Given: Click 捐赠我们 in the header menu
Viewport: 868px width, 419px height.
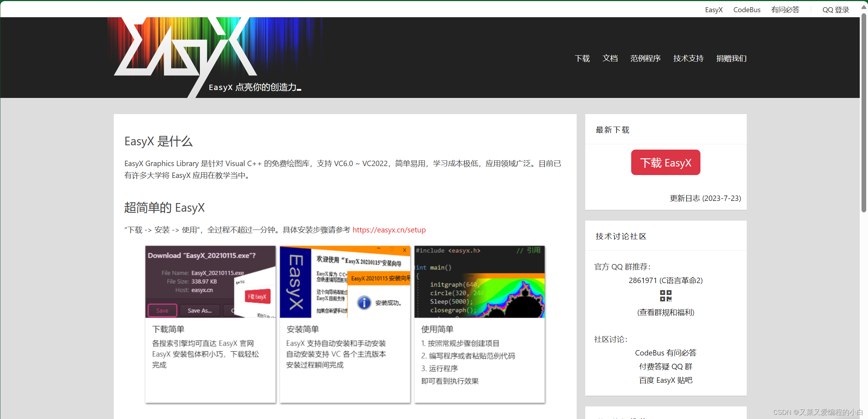Looking at the screenshot, I should tap(731, 58).
